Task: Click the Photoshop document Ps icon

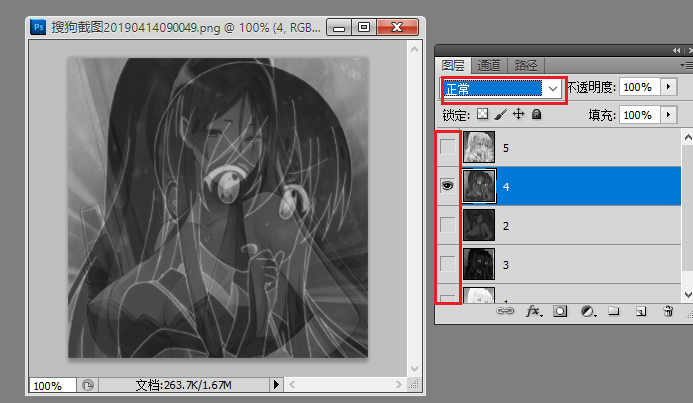Action: 38,27
